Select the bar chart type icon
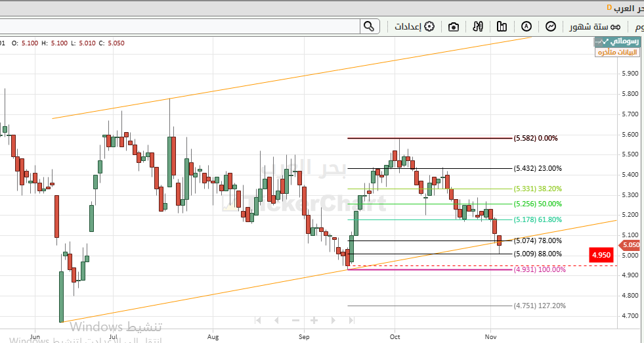The width and height of the screenshot is (644, 343). coord(502,27)
